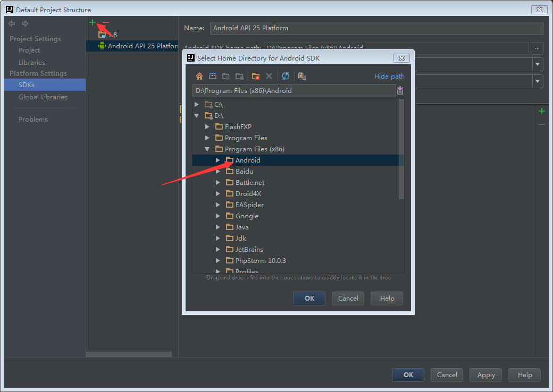Image resolution: width=553 pixels, height=392 pixels.
Task: Confirm directory selection with dialog OK button
Action: 309,299
